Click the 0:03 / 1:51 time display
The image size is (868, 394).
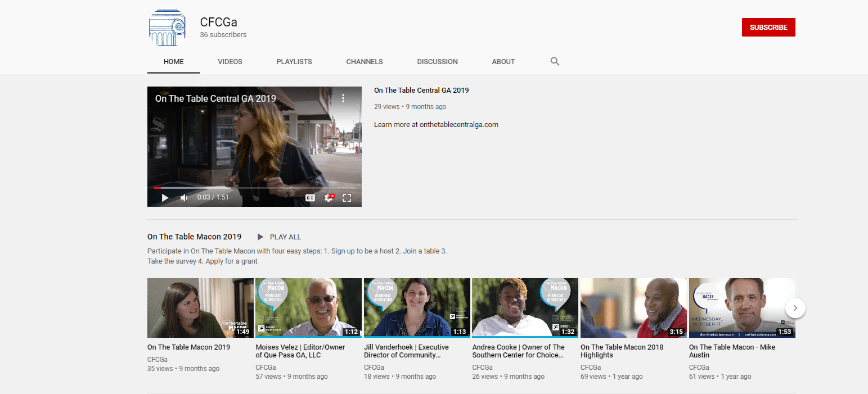pos(213,198)
